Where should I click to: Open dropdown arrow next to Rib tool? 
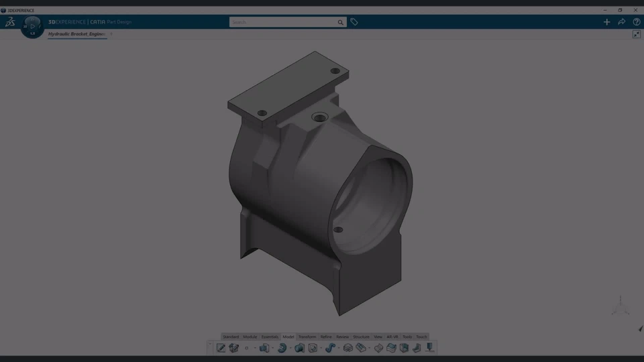[x=339, y=348]
